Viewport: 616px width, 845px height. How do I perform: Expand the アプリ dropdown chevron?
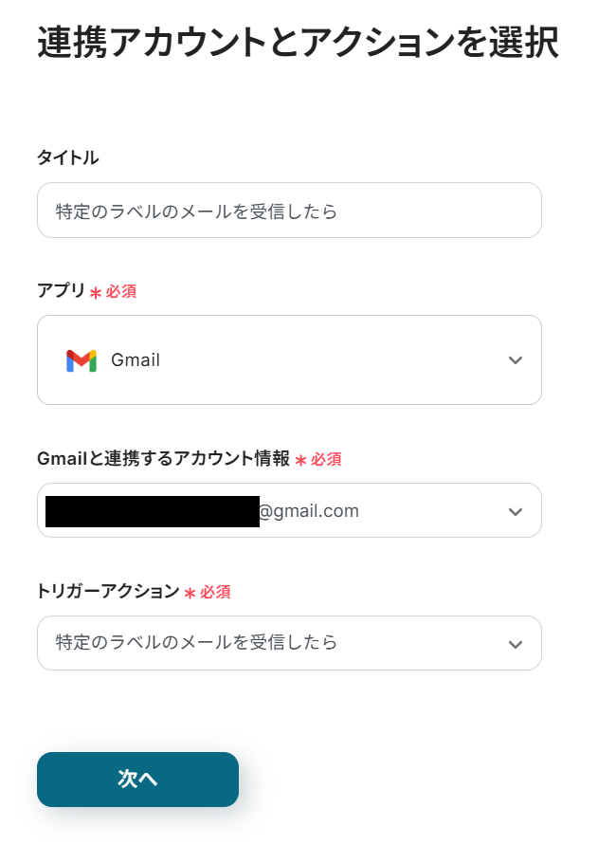515,360
